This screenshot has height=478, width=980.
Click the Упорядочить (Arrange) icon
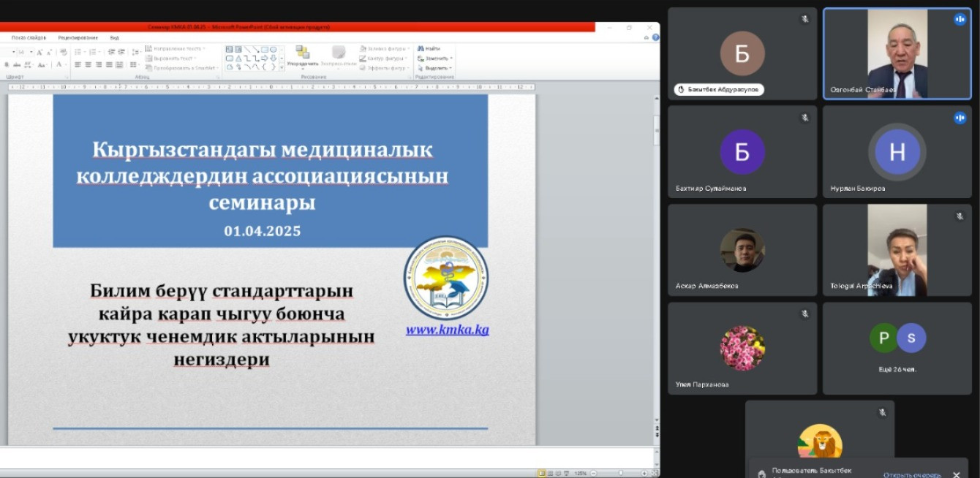pyautogui.click(x=302, y=53)
